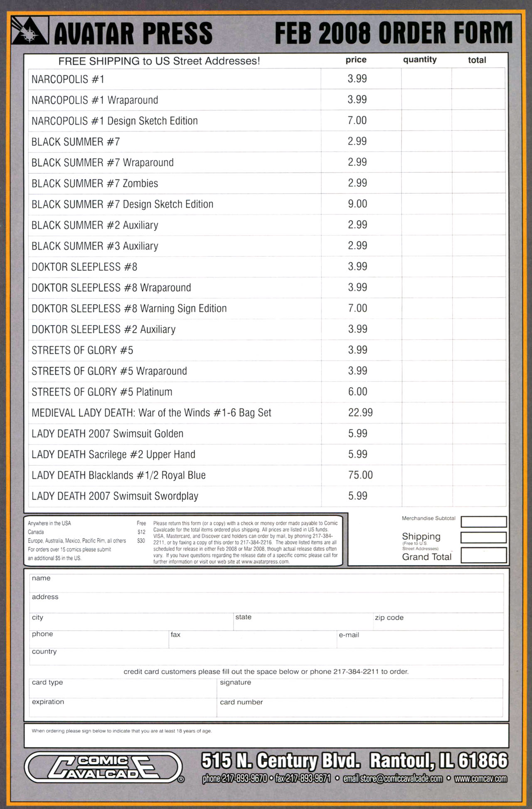Click 'BLACK SUMMER #7 Design Sketch Edition' row
532x809 pixels.
(266, 204)
